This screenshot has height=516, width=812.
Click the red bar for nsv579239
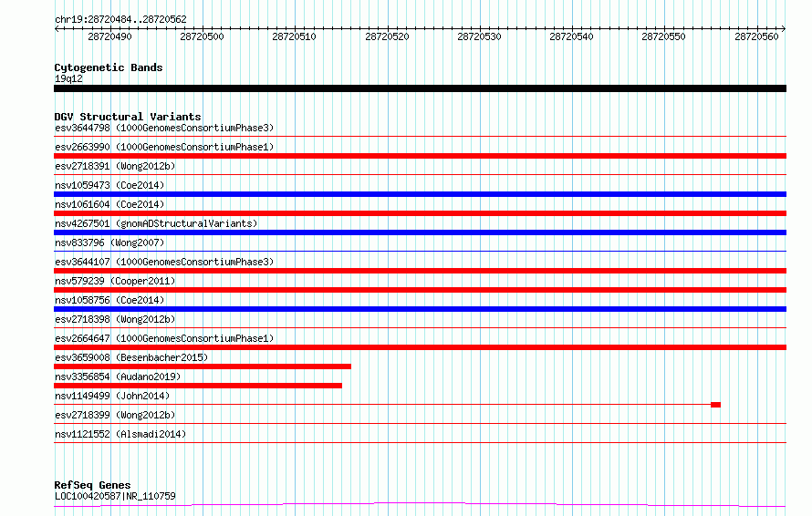coord(420,290)
